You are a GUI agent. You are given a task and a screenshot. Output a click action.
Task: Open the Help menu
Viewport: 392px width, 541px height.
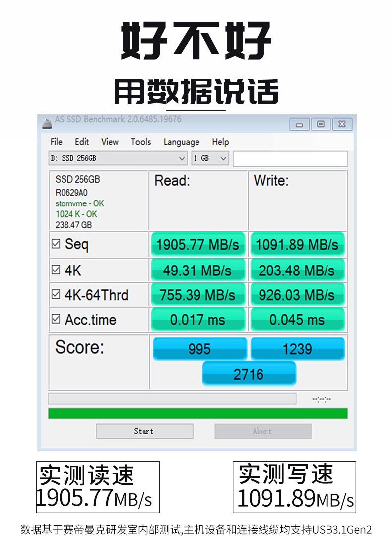(x=220, y=142)
